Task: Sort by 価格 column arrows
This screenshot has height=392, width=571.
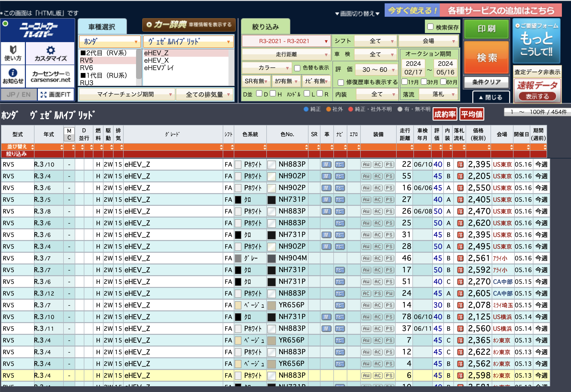Action: [489, 147]
